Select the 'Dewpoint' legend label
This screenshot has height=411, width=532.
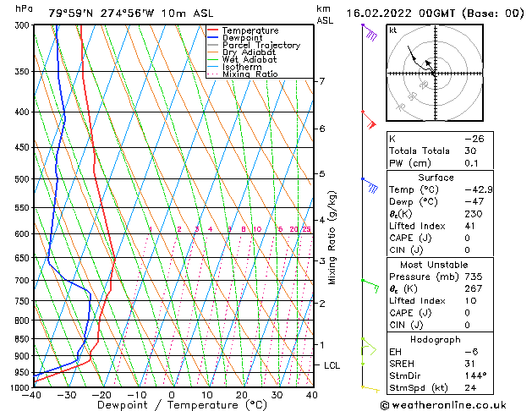[x=242, y=38]
